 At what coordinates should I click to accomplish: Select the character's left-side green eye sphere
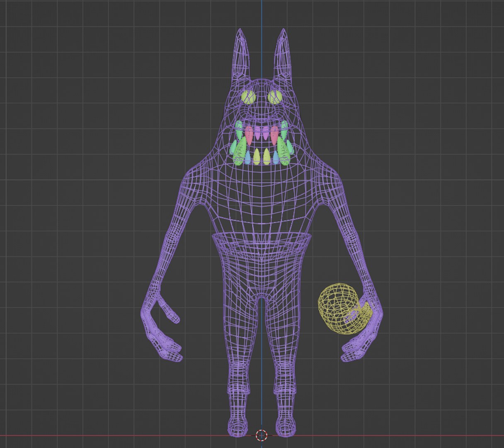pyautogui.click(x=249, y=97)
